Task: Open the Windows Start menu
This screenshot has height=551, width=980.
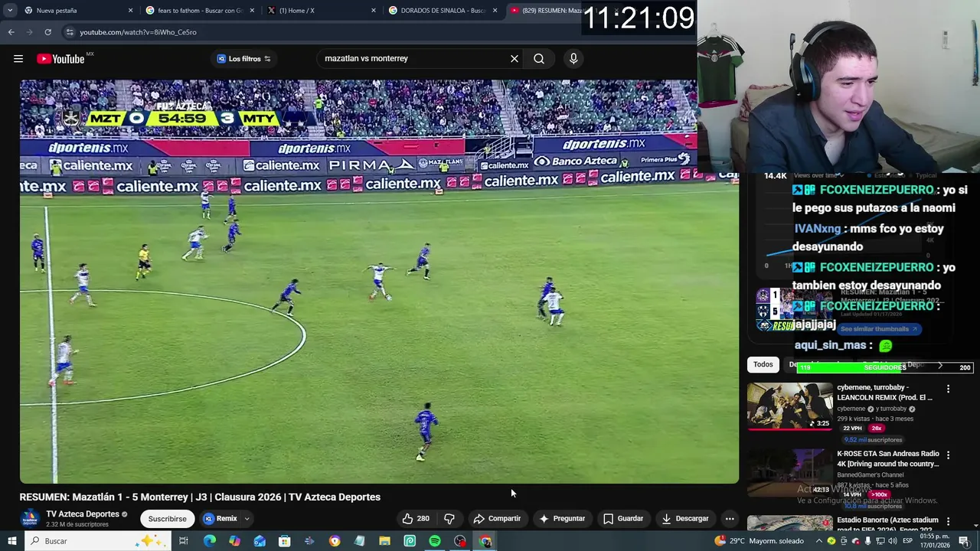Action: click(x=11, y=541)
